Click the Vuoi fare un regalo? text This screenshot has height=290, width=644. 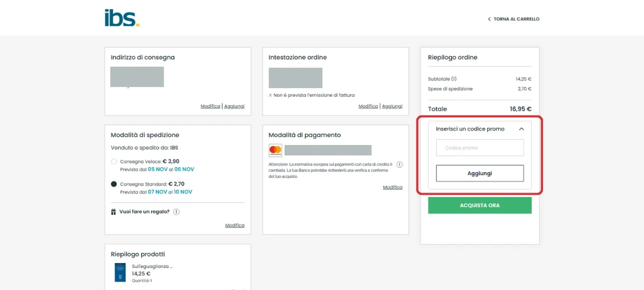pyautogui.click(x=145, y=212)
